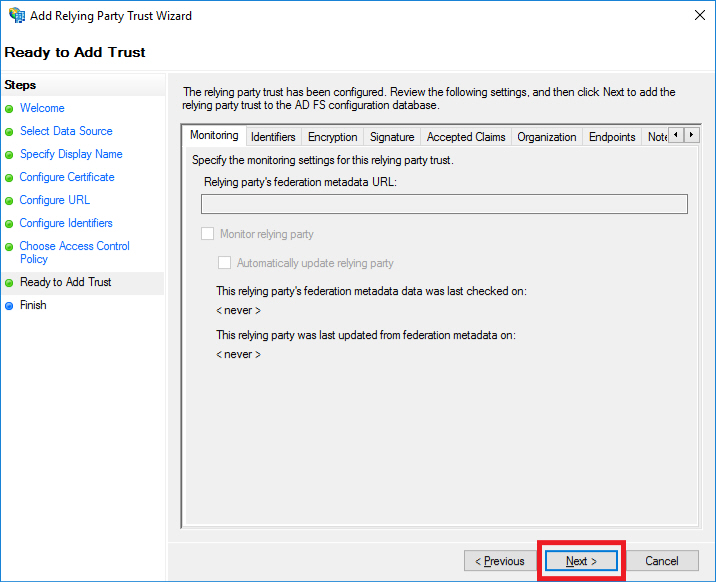716x582 pixels.
Task: Go back with the Previous button
Action: coord(499,561)
